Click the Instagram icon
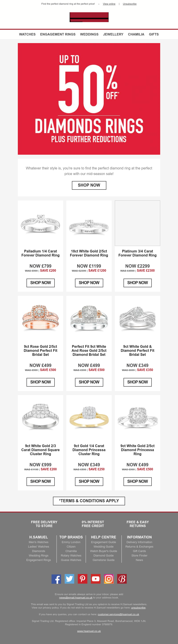Image resolution: width=178 pixels, height=644 pixels. [109, 579]
